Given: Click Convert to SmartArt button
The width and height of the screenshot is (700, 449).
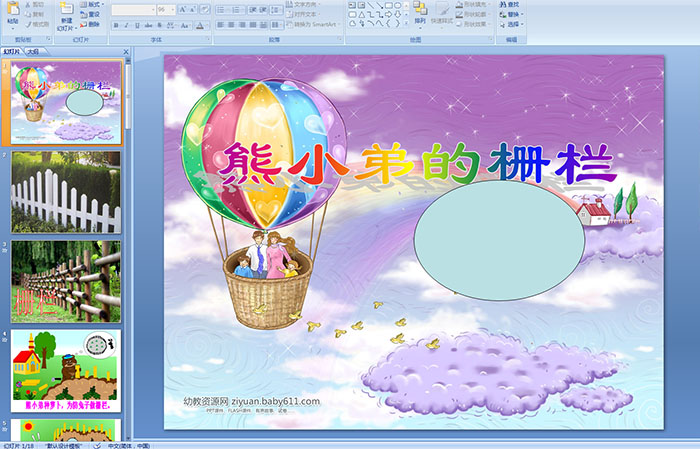Looking at the screenshot, I should 312,24.
